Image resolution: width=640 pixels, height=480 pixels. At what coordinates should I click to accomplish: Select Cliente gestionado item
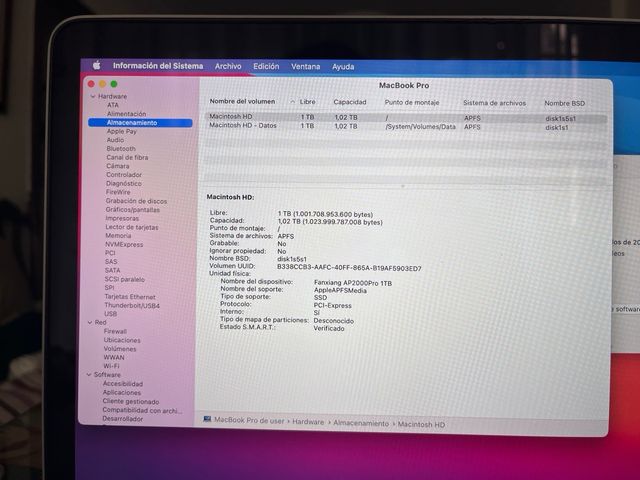pyautogui.click(x=131, y=402)
